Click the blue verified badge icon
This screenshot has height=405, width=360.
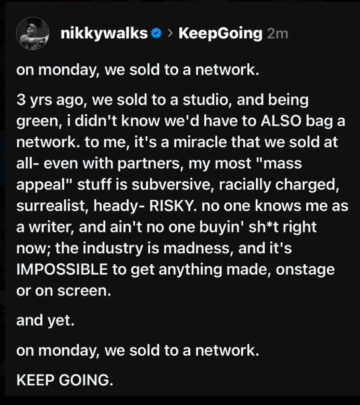[x=156, y=33]
